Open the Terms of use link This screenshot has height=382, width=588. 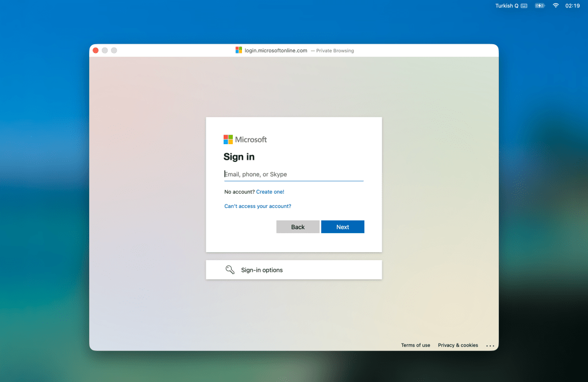tap(416, 345)
